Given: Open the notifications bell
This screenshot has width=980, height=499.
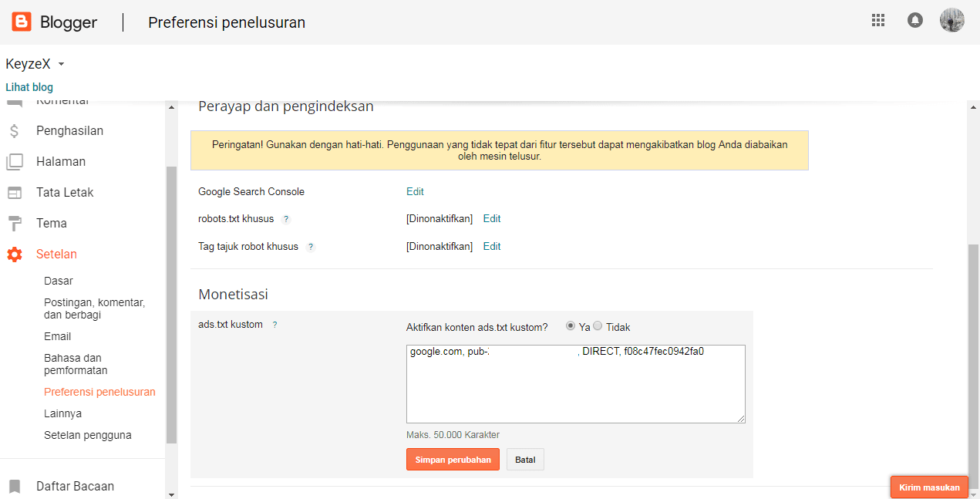Looking at the screenshot, I should tap(915, 21).
